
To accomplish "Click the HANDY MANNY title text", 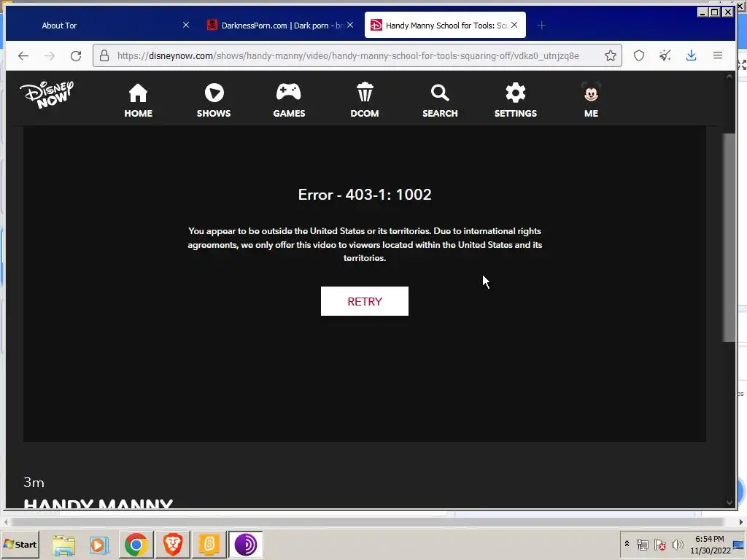I will 98,503.
